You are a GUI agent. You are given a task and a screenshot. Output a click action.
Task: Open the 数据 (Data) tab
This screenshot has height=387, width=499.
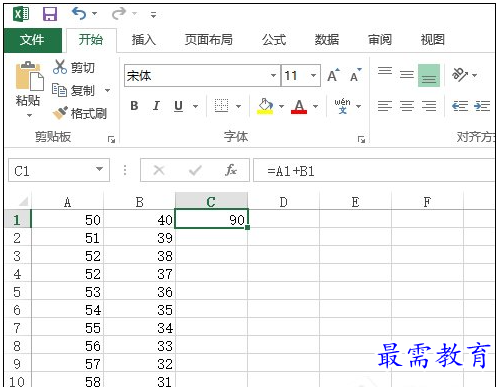(x=327, y=40)
